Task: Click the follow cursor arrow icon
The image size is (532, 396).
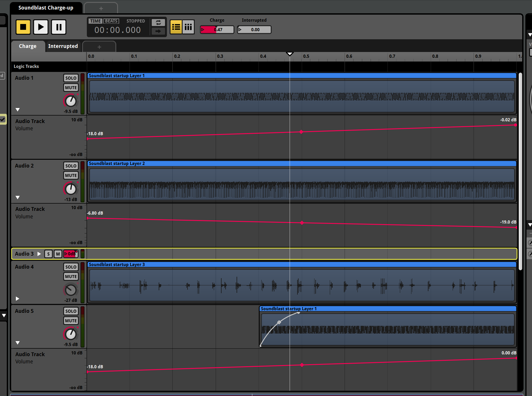Action: coord(158,31)
